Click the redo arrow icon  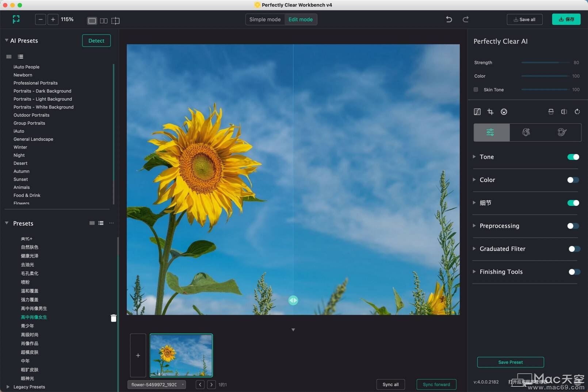[x=466, y=19]
